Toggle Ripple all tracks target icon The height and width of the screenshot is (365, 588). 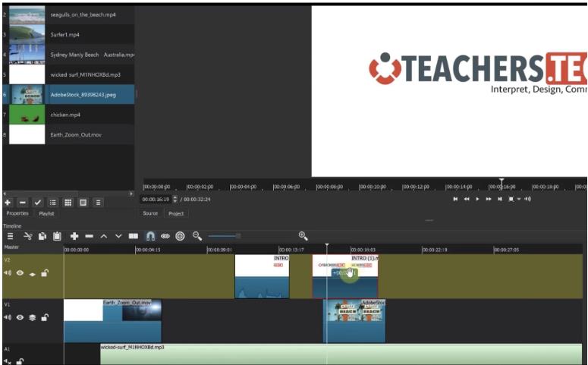(180, 236)
